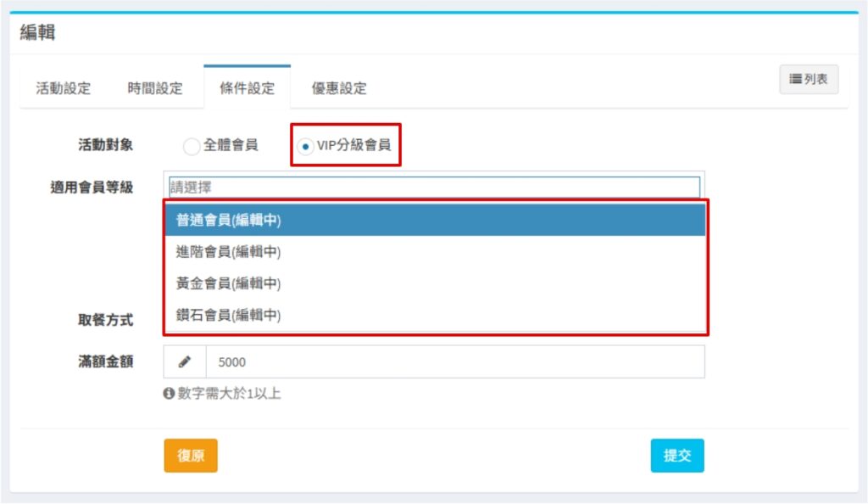The image size is (868, 504).
Task: Go to the 優惠設定 tab
Action: 339,88
